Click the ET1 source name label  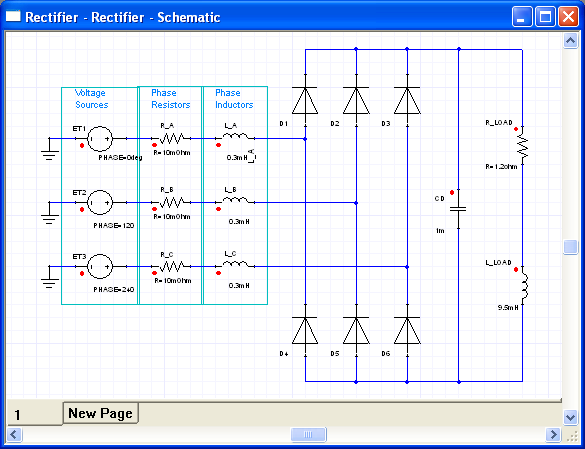79,128
